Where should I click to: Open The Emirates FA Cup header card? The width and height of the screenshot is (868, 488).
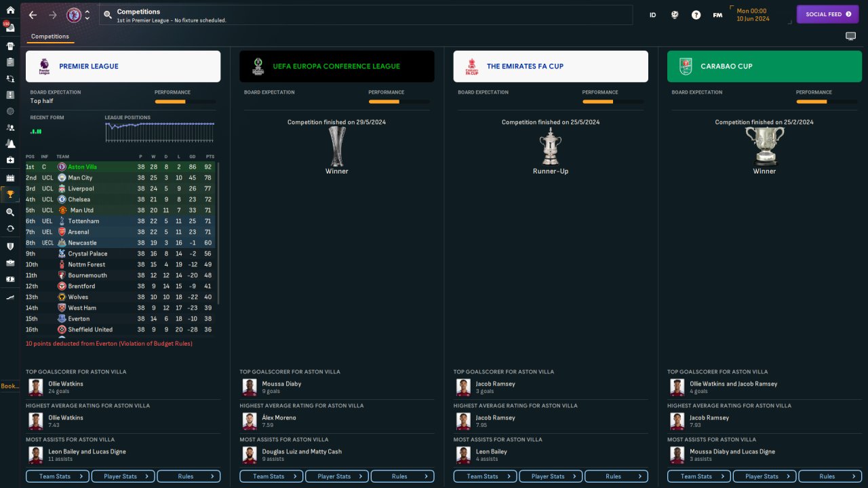(x=551, y=66)
